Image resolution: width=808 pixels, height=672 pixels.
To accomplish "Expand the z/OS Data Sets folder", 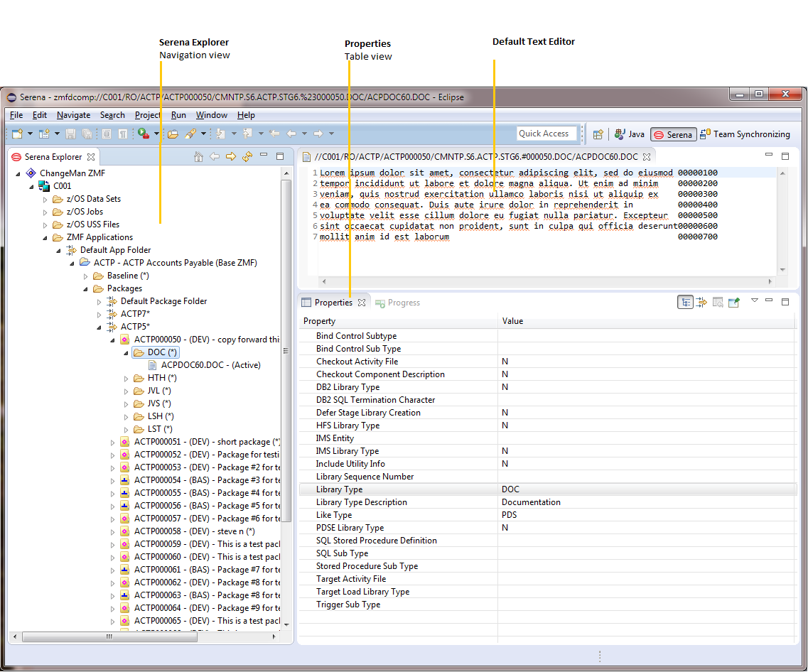I will click(x=45, y=200).
